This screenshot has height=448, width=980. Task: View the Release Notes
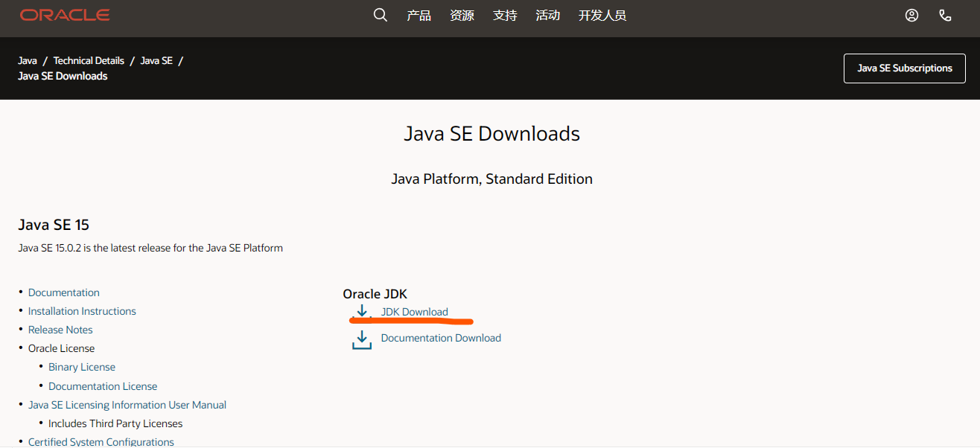coord(60,329)
